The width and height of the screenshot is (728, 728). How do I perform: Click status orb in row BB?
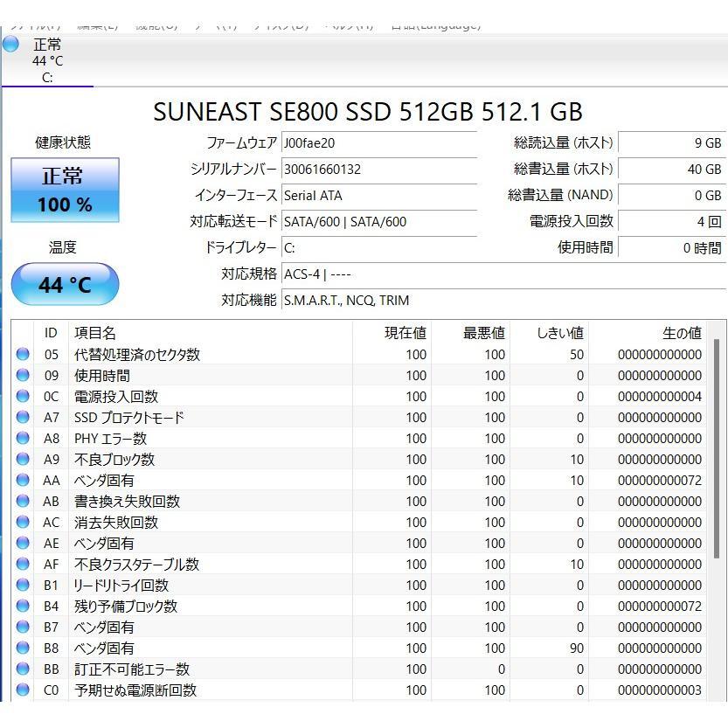(x=23, y=669)
